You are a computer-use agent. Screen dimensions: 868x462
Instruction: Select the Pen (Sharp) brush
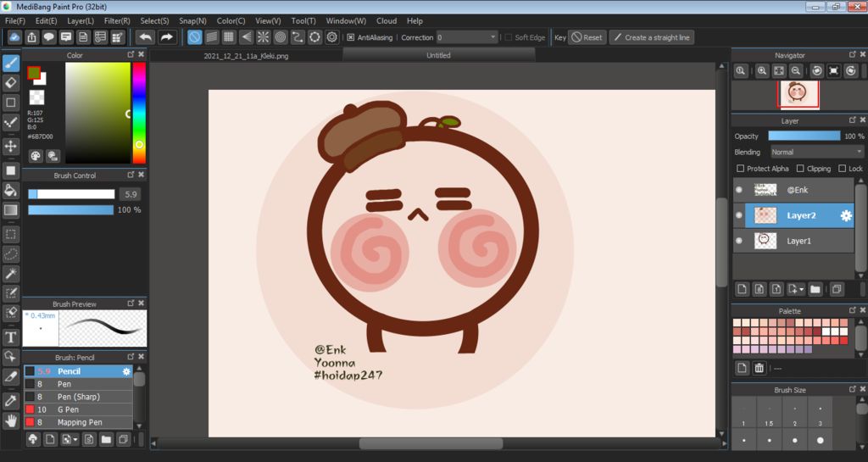click(x=78, y=397)
